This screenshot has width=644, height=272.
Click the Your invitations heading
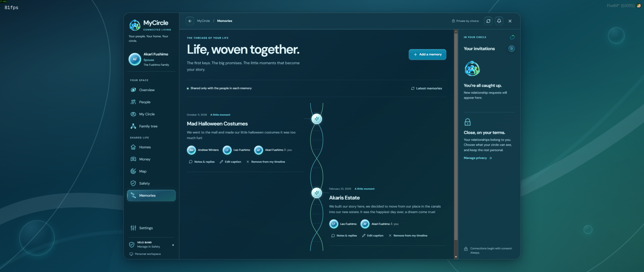pos(479,49)
